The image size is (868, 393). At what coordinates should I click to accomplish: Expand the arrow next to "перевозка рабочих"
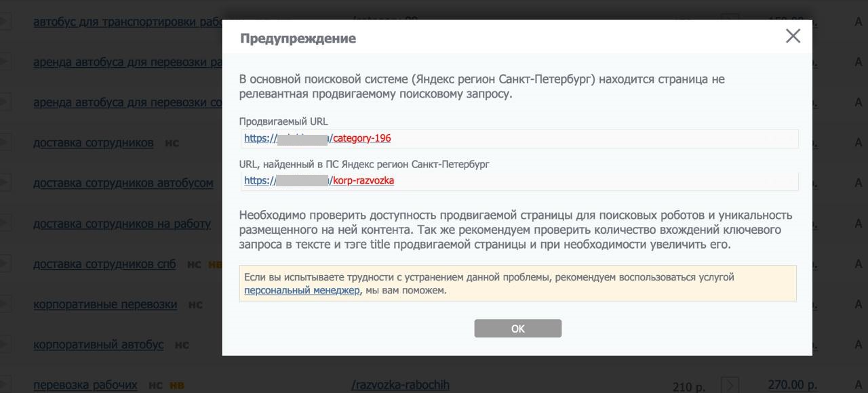(x=5, y=384)
